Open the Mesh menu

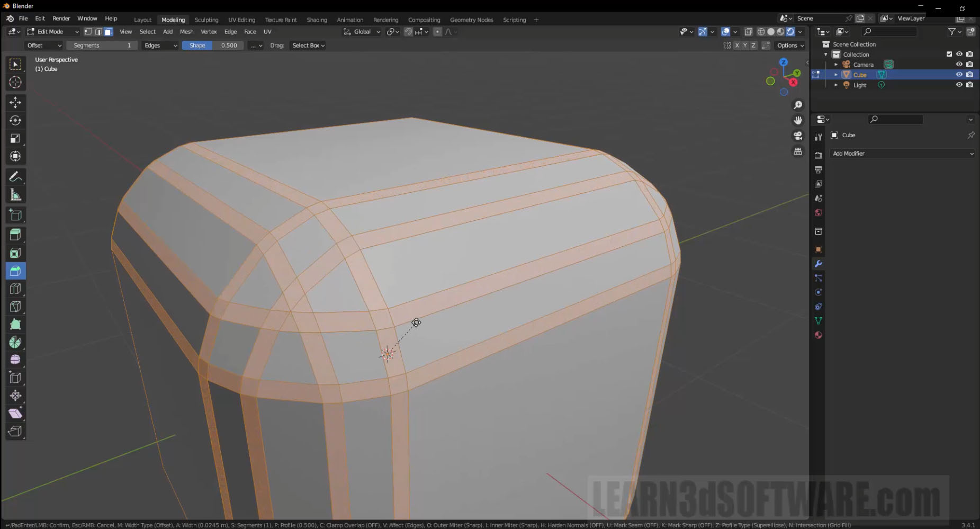[186, 32]
